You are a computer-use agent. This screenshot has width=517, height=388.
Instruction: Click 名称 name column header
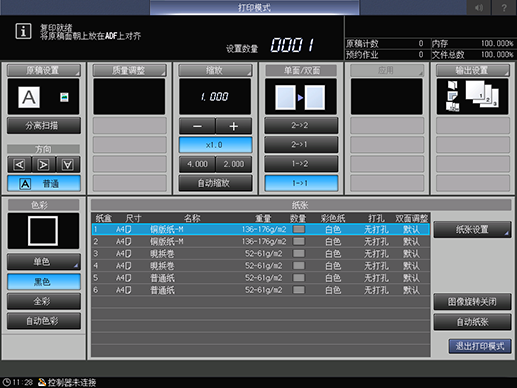(192, 218)
